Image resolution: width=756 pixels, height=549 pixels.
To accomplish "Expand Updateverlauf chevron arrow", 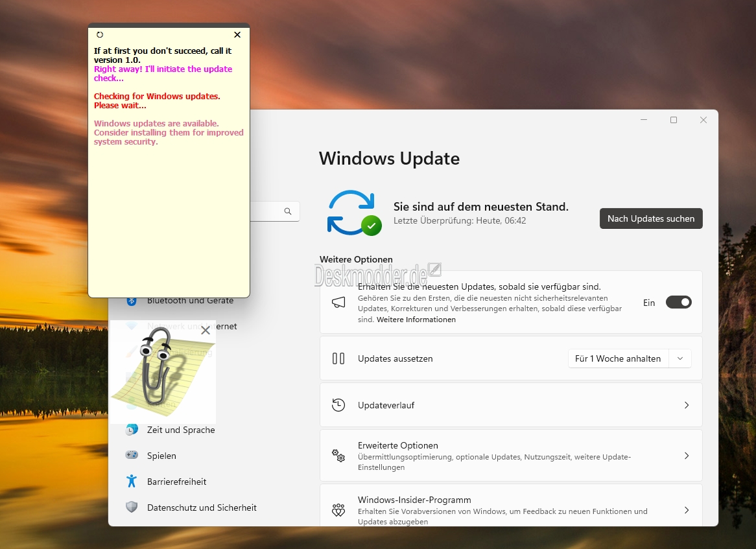I will [x=687, y=405].
